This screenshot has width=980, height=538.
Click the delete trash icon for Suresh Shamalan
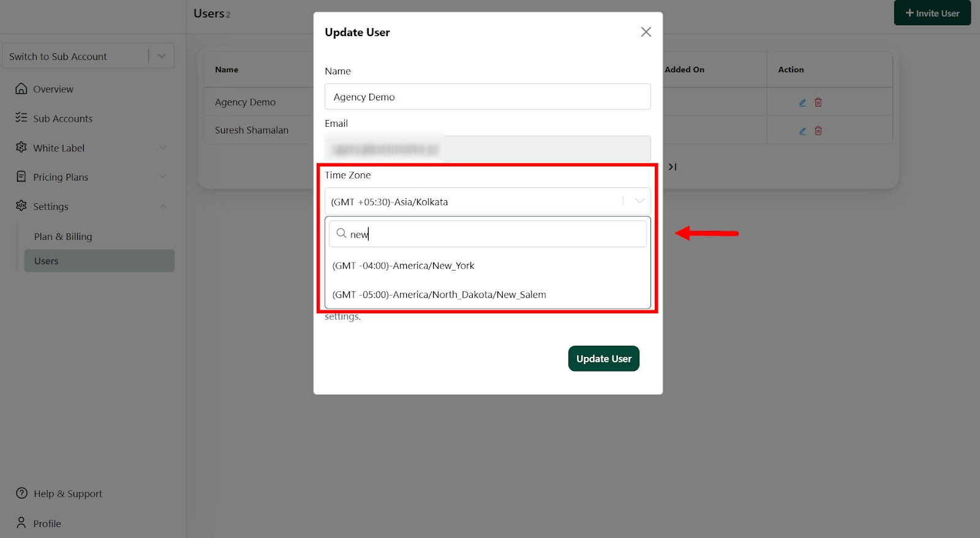tap(818, 131)
